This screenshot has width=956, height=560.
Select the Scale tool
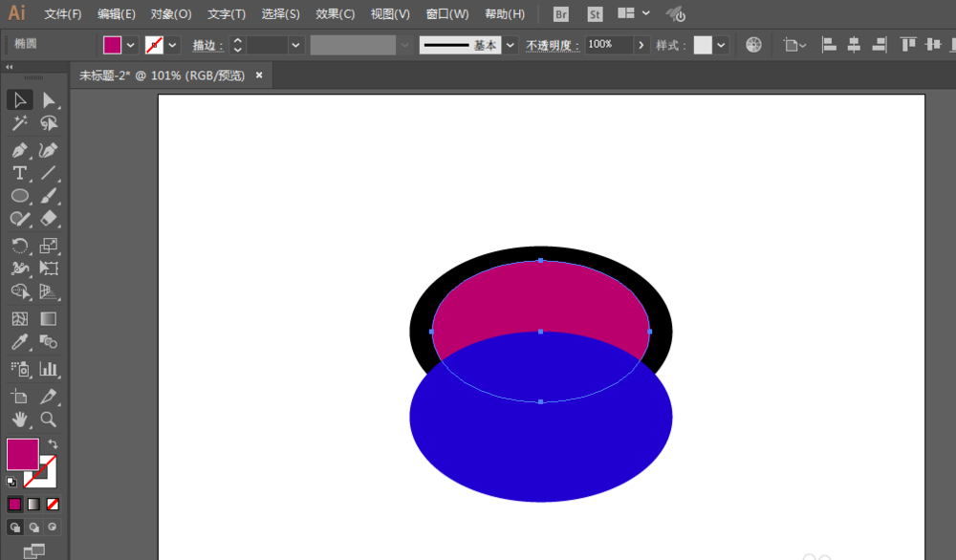48,246
